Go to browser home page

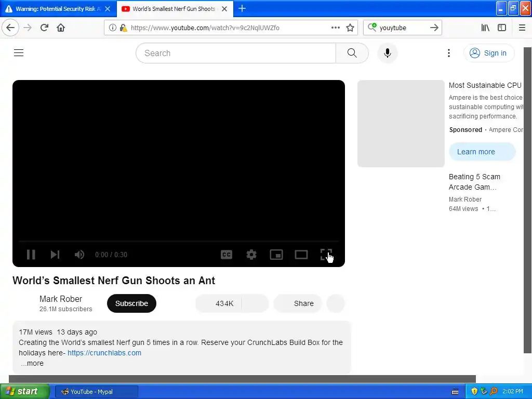pyautogui.click(x=61, y=28)
